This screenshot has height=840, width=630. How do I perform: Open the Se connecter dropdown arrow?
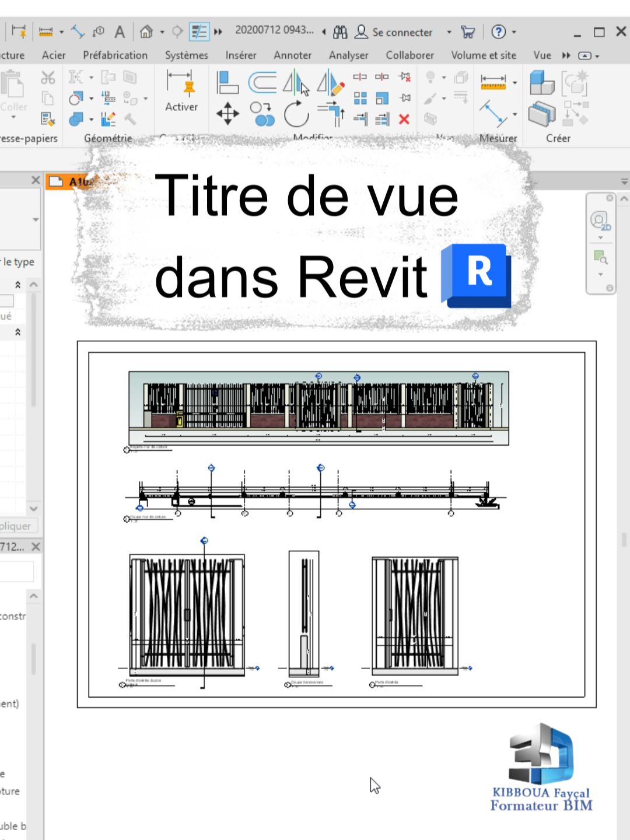449,32
